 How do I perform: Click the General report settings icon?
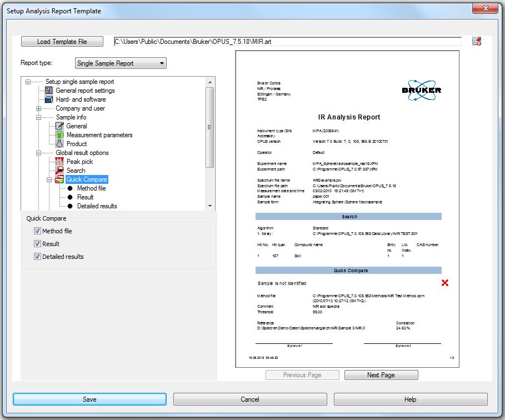coord(49,91)
